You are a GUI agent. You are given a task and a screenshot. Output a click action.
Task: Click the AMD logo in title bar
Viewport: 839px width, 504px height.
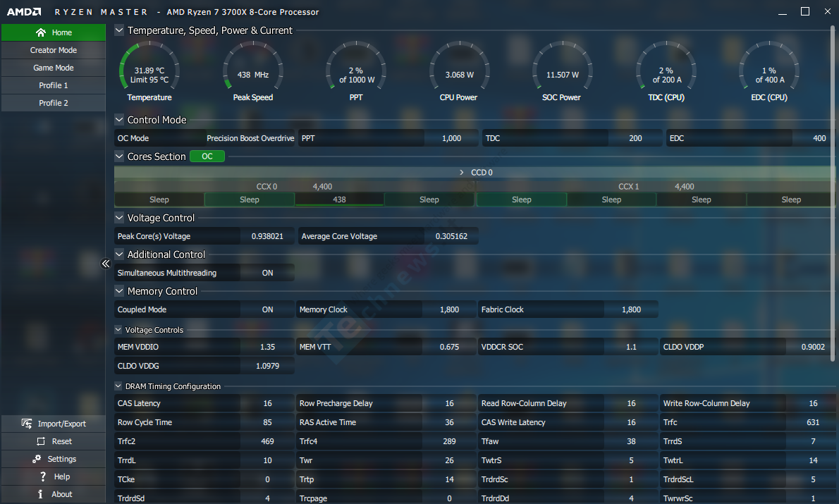(24, 12)
